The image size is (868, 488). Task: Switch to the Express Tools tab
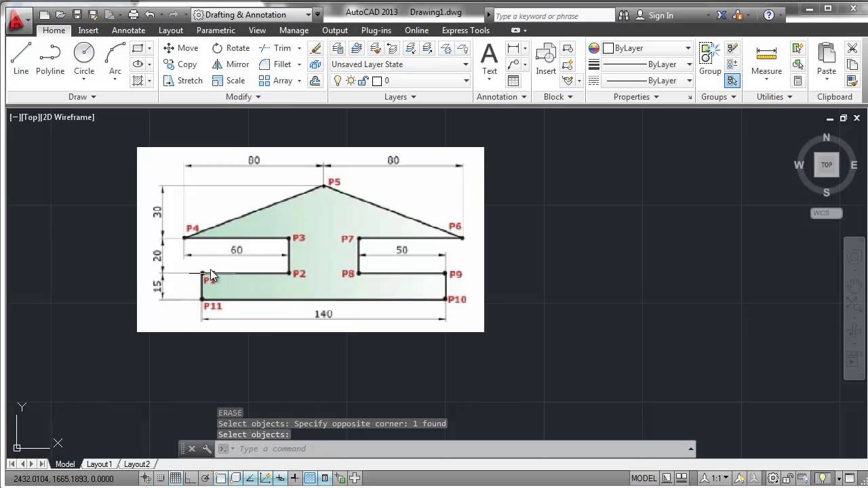point(466,30)
